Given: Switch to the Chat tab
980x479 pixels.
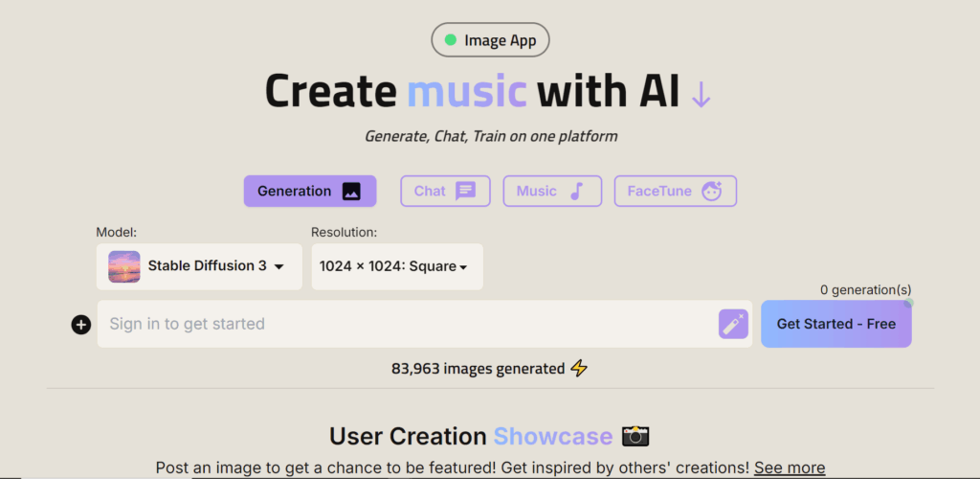Looking at the screenshot, I should [x=445, y=191].
